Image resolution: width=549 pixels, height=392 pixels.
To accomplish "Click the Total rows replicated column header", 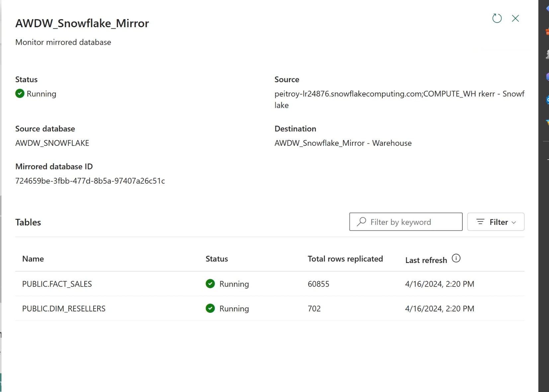I will pyautogui.click(x=345, y=259).
